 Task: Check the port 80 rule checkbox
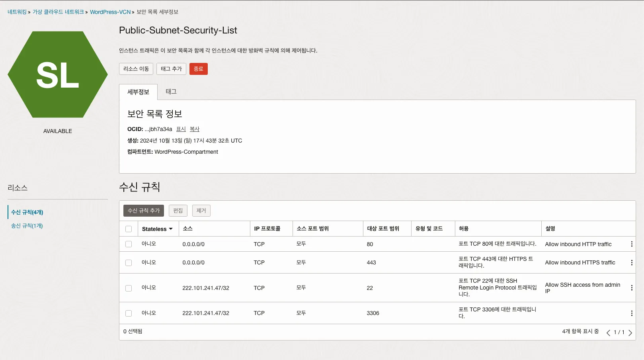point(129,244)
